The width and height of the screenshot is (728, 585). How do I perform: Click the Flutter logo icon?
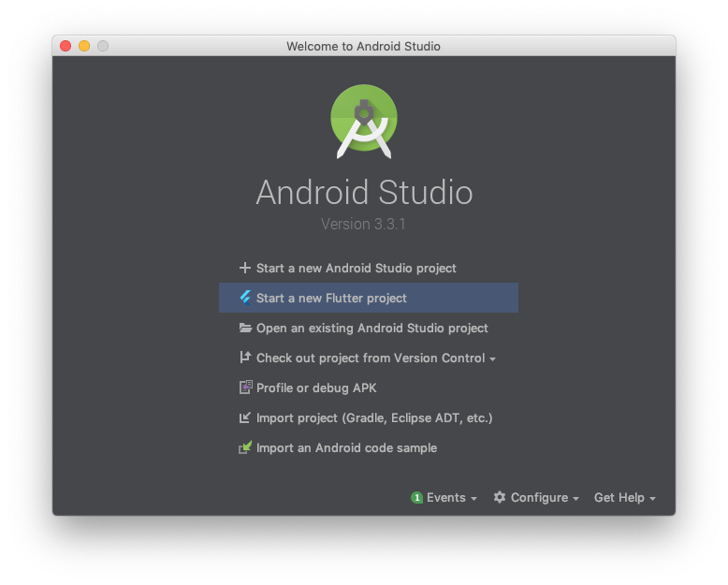tap(245, 298)
